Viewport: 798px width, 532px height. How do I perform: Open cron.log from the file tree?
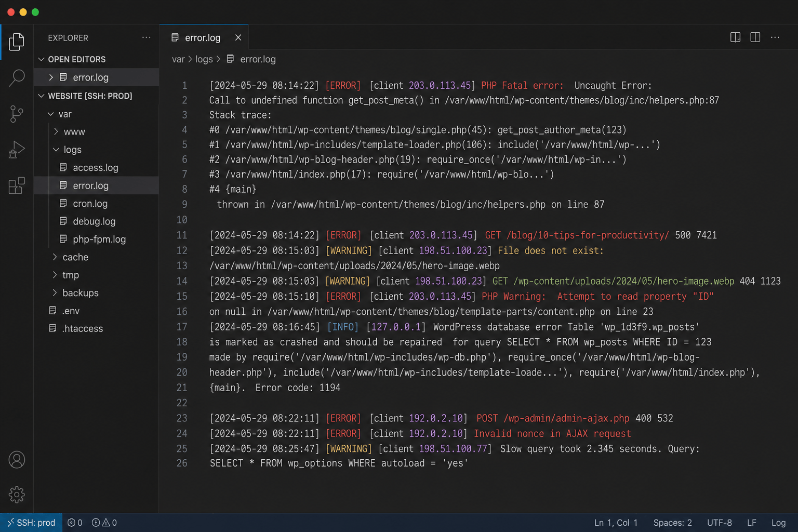pyautogui.click(x=96, y=203)
